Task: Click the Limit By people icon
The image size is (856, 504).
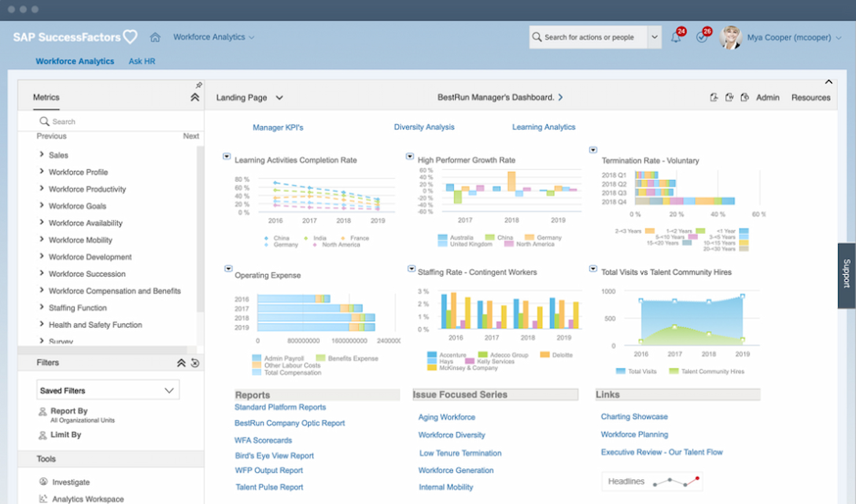Action: pos(42,435)
